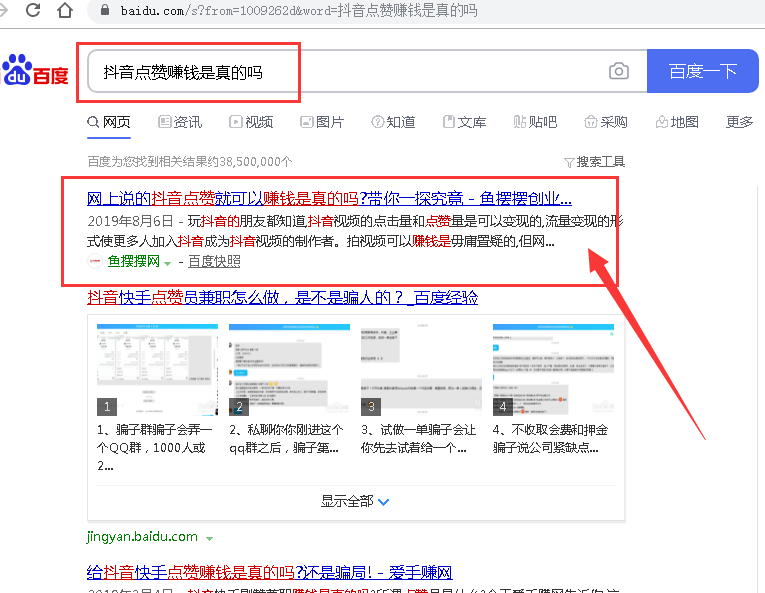Switch to the 贴吧 tab
The height and width of the screenshot is (593, 765).
click(x=535, y=122)
